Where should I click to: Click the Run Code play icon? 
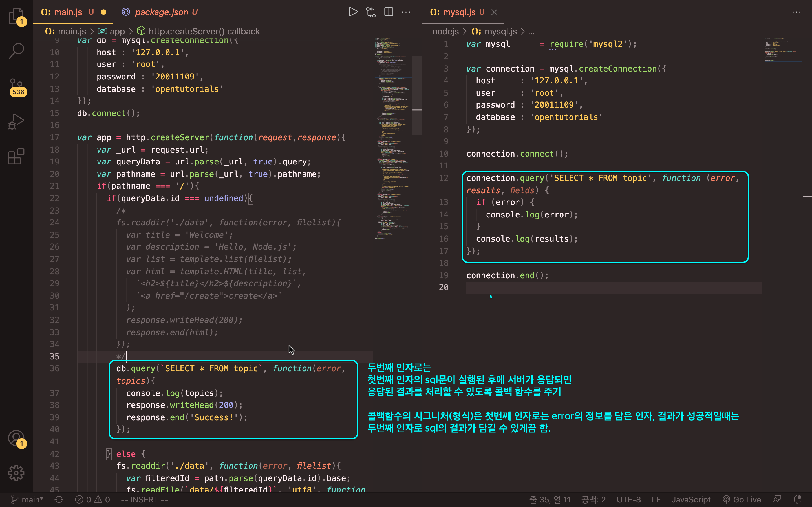[x=353, y=12]
